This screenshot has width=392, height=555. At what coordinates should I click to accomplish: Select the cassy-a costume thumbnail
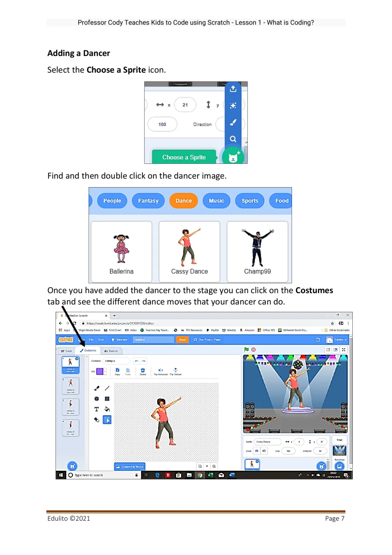coord(71,365)
